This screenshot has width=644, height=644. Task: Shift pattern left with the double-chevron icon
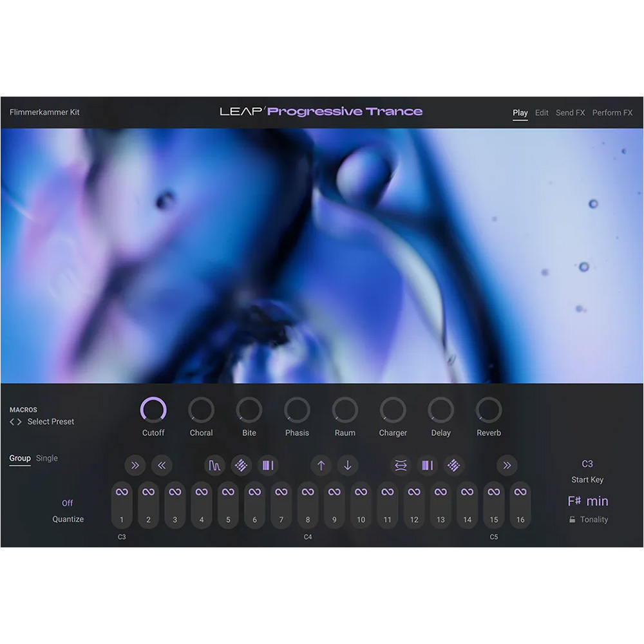(x=162, y=466)
